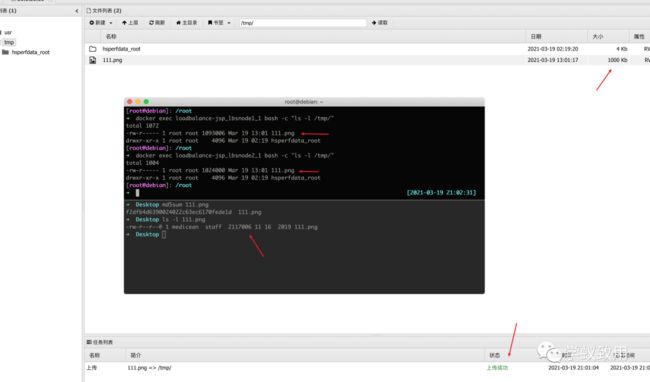Image resolution: width=650 pixels, height=382 pixels.
Task: Click the yellow minimize dot on terminal window
Action: click(138, 102)
